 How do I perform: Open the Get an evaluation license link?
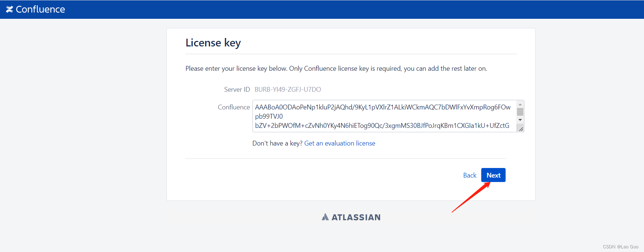(x=340, y=143)
